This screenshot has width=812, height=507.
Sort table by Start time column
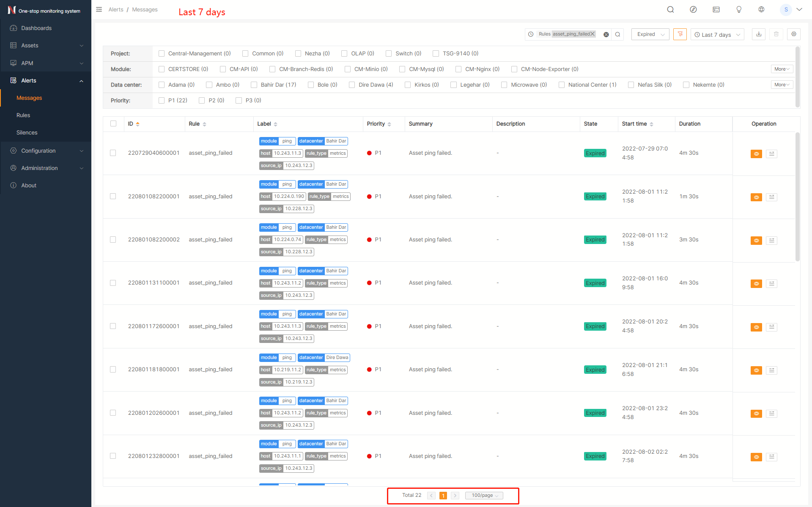point(651,124)
